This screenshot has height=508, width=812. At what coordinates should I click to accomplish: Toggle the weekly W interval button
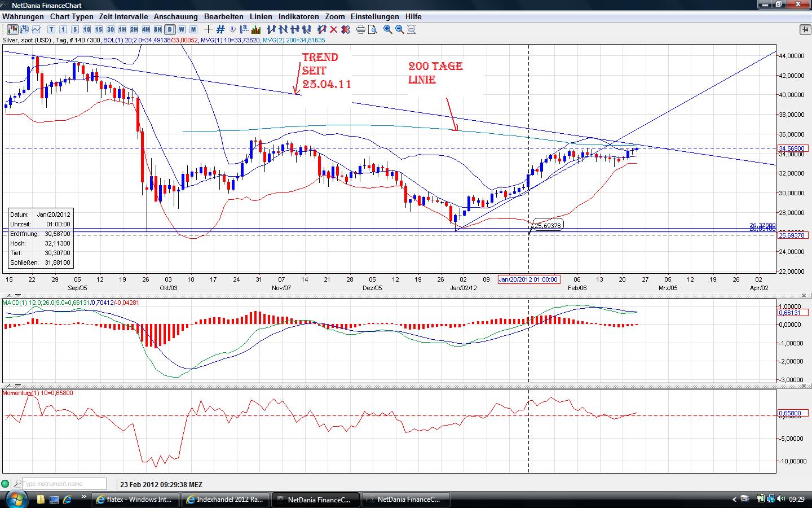coord(182,29)
